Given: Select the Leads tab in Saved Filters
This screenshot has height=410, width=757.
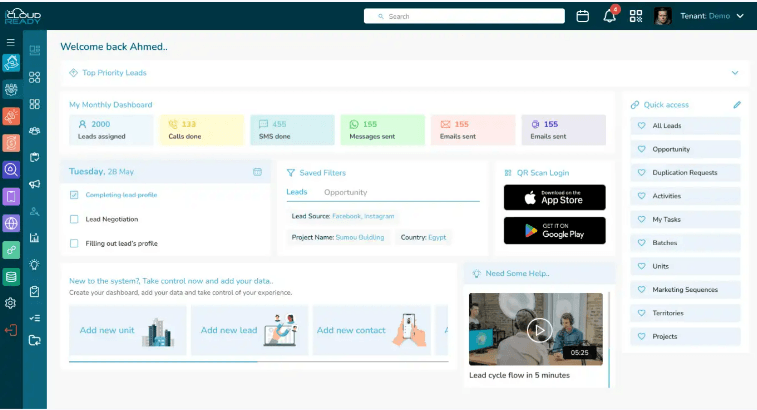Looking at the screenshot, I should pos(297,192).
